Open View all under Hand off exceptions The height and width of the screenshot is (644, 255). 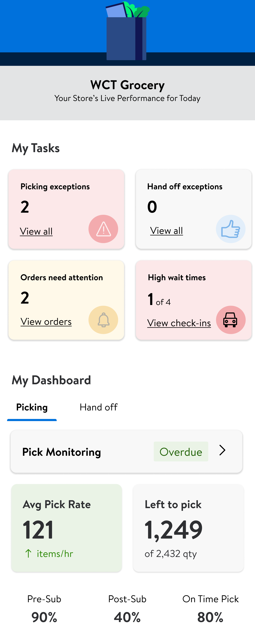166,231
